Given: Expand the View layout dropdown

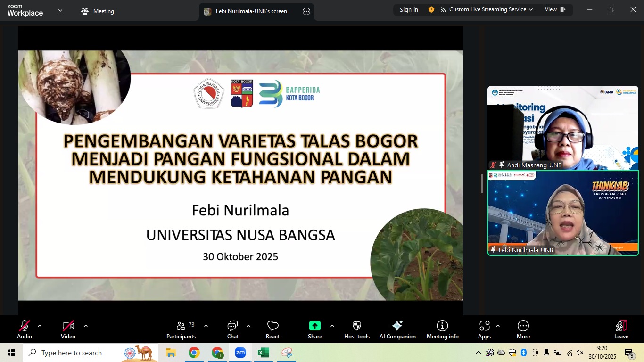Looking at the screenshot, I should coord(555,9).
